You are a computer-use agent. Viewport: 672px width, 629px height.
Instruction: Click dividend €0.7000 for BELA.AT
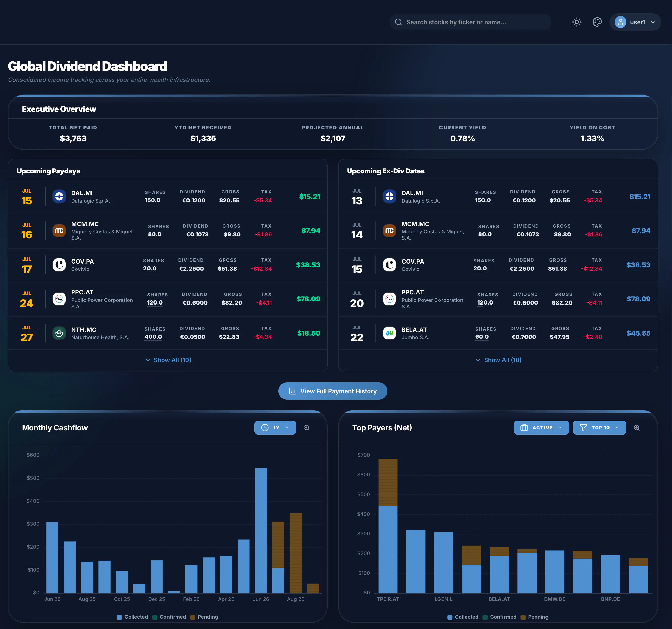(x=523, y=337)
